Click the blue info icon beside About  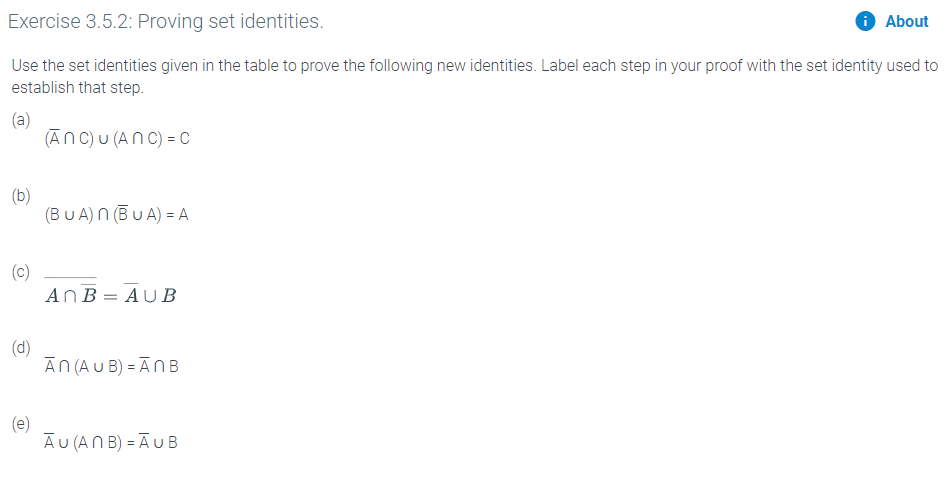coord(865,21)
